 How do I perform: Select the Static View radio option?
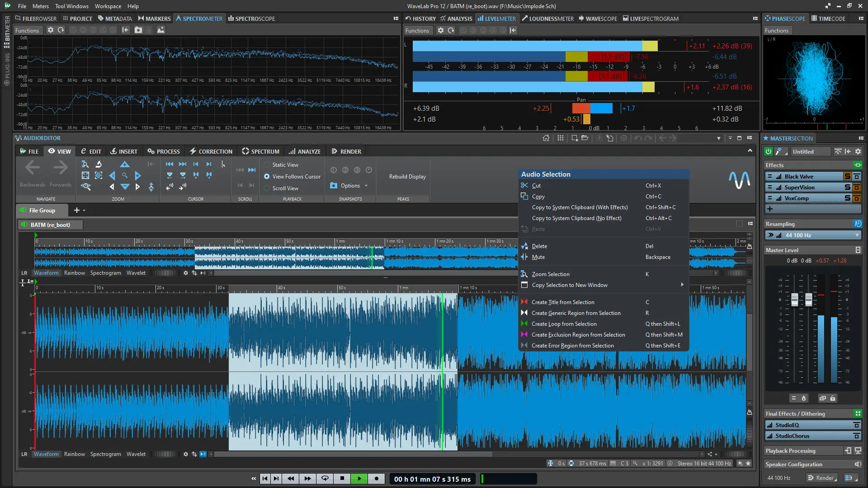267,165
